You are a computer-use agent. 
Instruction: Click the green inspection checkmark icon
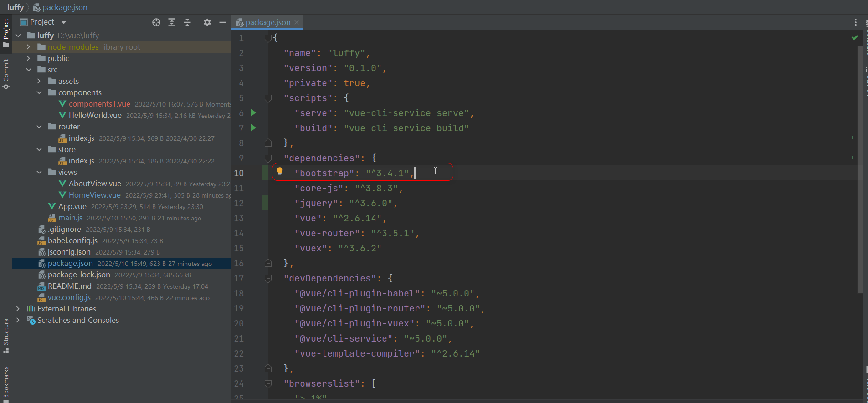pos(855,37)
